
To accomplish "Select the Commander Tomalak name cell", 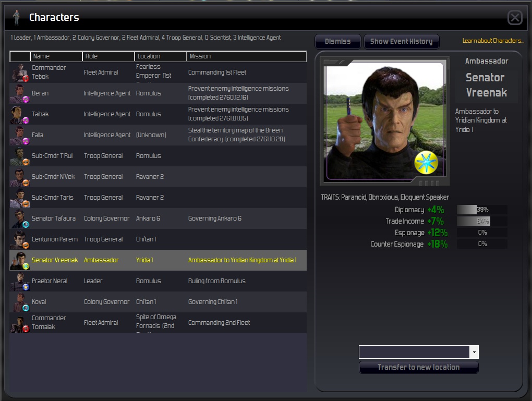I will 49,323.
